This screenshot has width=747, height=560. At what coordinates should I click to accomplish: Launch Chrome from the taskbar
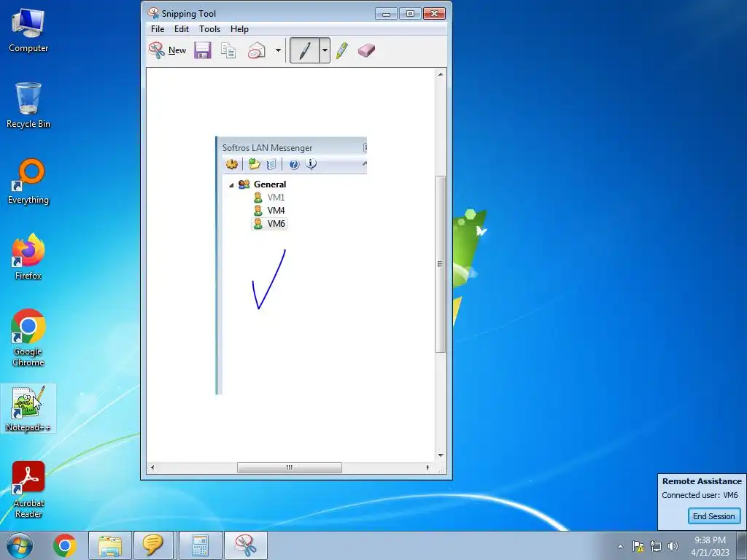coord(65,545)
